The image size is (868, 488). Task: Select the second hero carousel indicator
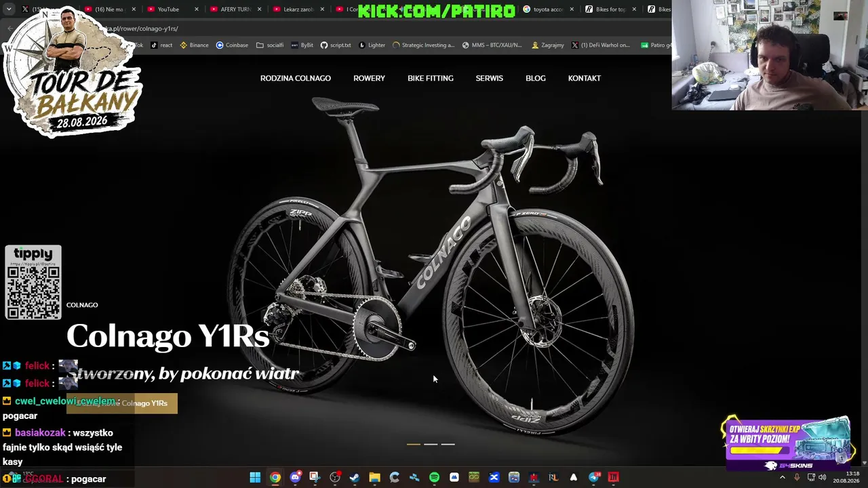[431, 444]
